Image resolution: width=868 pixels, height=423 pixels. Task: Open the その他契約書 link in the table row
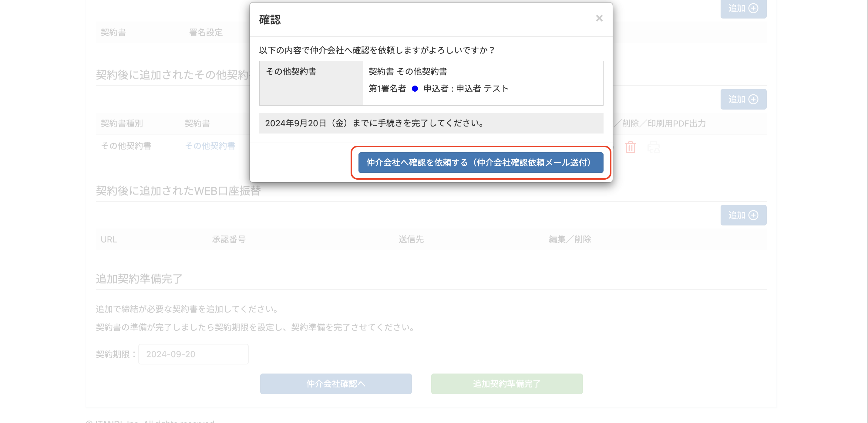click(210, 146)
